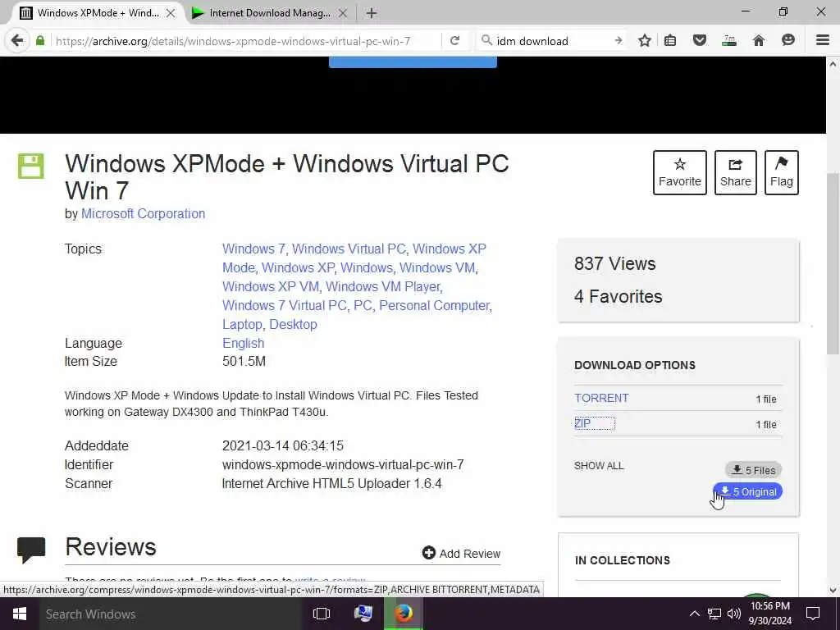
Task: Click the Share button
Action: [x=736, y=172]
